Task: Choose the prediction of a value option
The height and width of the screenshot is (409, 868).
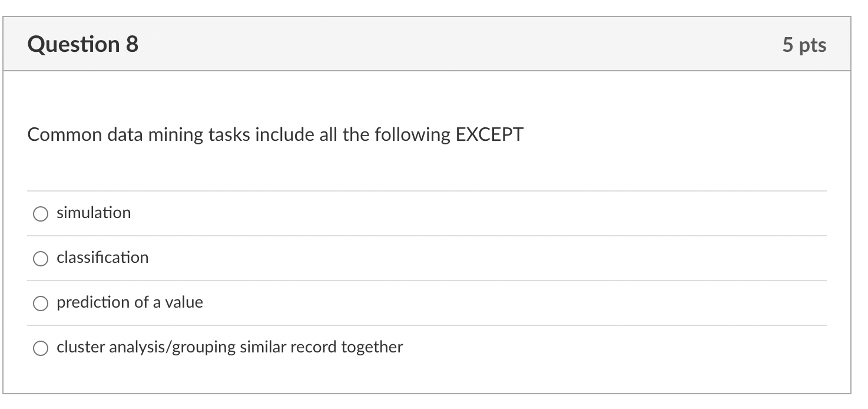Action: click(40, 303)
